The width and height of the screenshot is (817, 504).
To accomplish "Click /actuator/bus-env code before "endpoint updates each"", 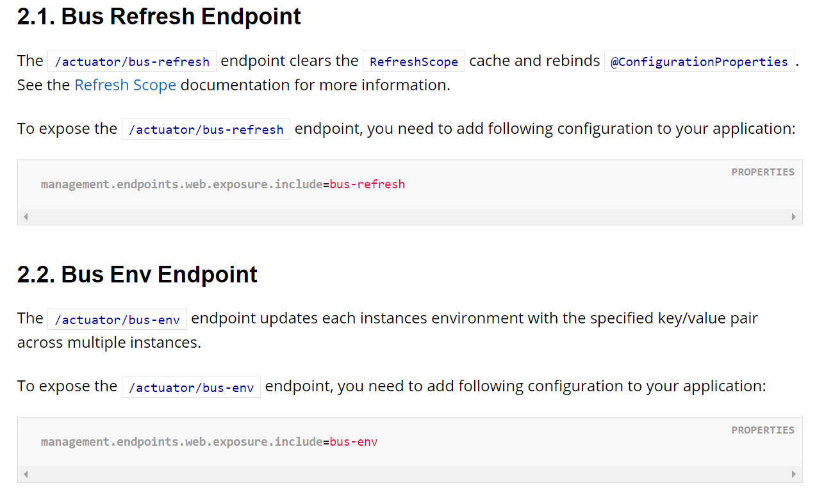I will (x=117, y=320).
